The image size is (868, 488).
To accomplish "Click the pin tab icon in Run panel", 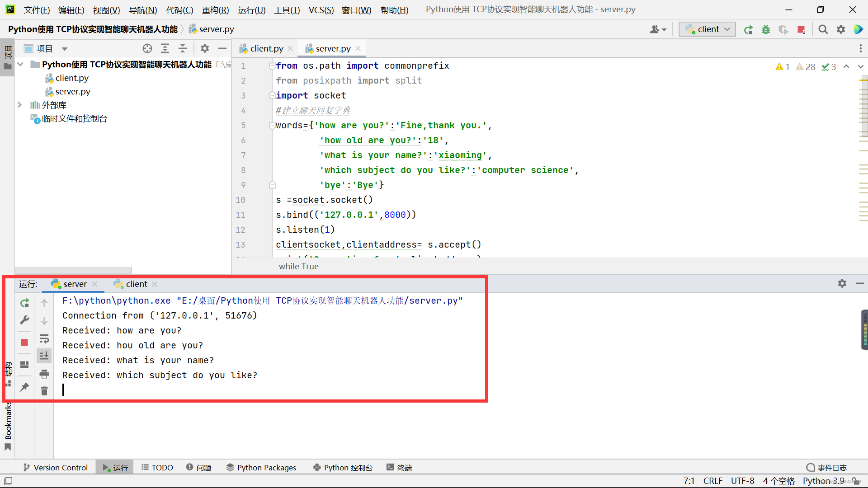I will pos(25,387).
